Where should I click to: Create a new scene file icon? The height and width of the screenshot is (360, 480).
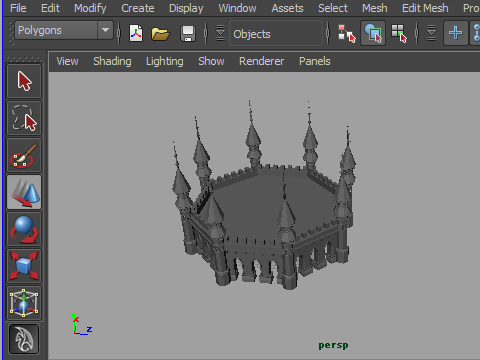[136, 33]
